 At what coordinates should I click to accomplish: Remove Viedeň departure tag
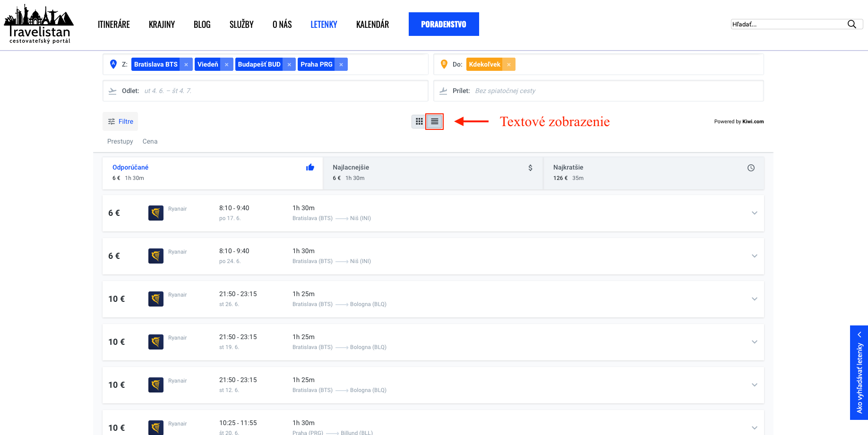(227, 64)
